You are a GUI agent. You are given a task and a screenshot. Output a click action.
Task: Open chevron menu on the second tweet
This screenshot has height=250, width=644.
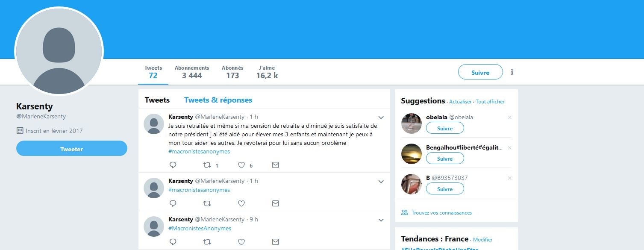click(x=381, y=182)
